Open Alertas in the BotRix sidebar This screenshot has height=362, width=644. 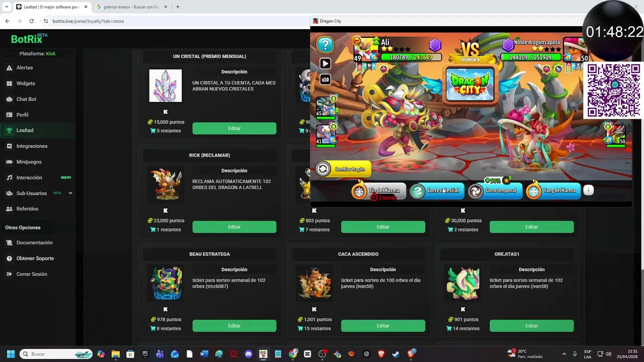(24, 67)
